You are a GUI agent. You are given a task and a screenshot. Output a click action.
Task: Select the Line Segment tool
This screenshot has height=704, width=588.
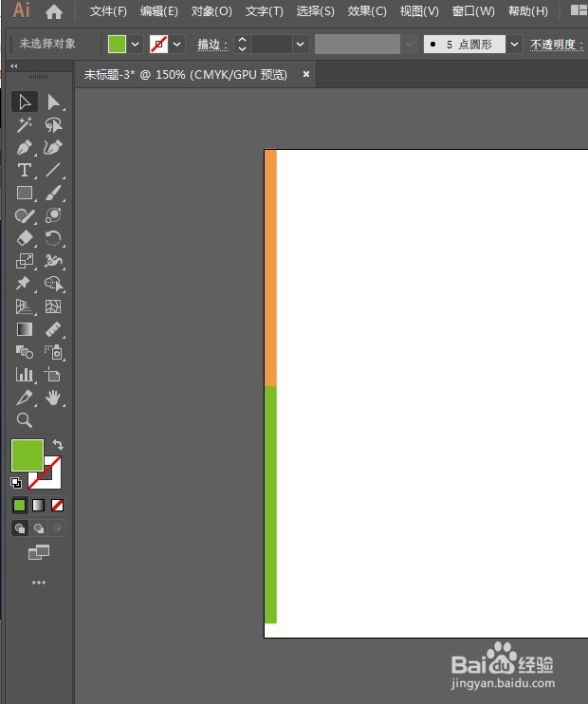coord(53,170)
